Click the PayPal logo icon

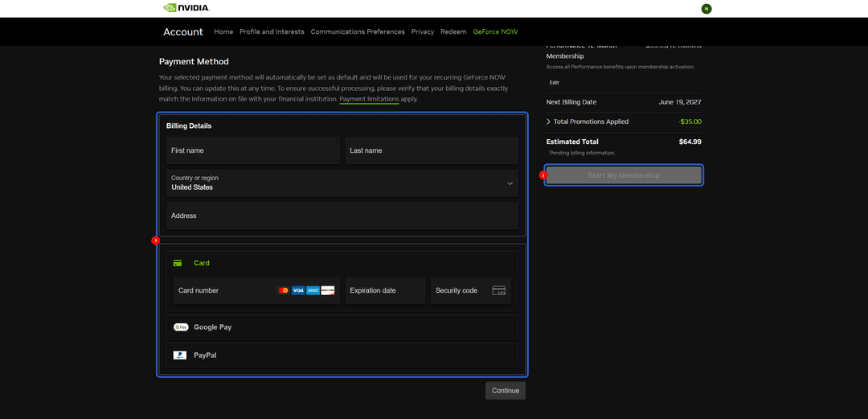pyautogui.click(x=180, y=355)
